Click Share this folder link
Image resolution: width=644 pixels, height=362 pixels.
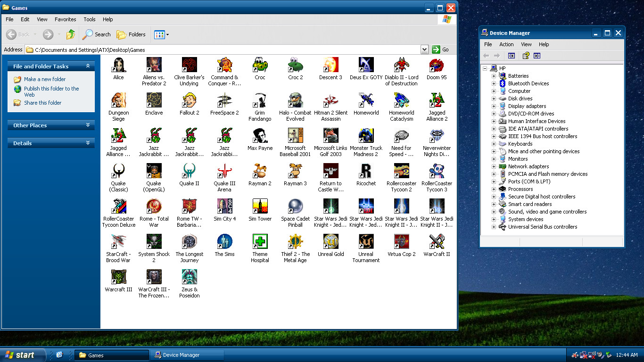pos(42,103)
